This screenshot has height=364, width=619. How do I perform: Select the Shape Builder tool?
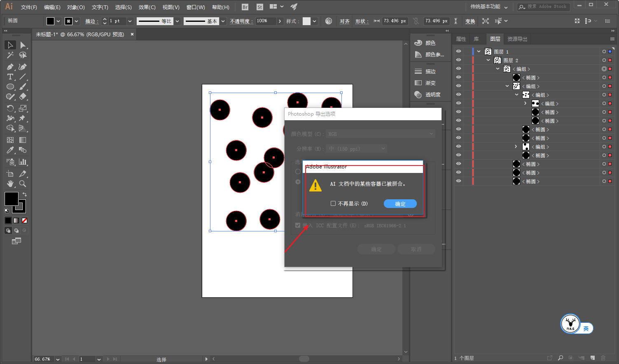(10, 128)
